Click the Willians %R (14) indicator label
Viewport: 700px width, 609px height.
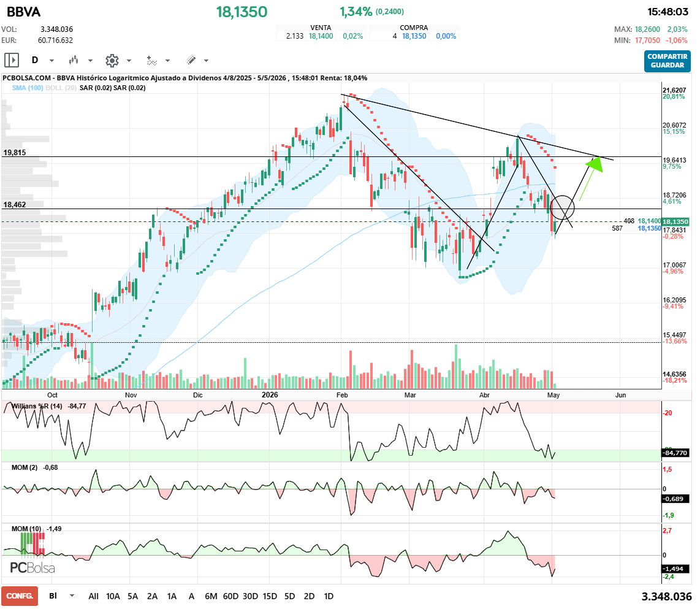click(x=37, y=406)
